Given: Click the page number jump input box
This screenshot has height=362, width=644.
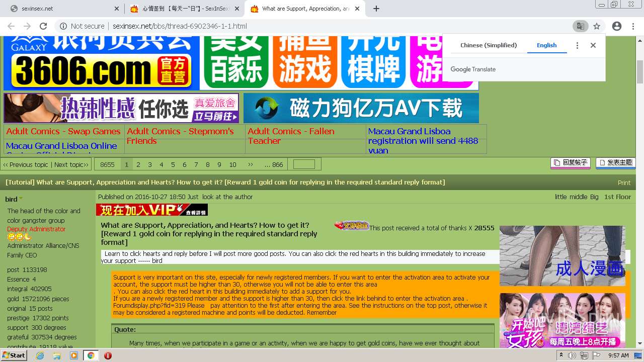Looking at the screenshot, I should pos(304,164).
